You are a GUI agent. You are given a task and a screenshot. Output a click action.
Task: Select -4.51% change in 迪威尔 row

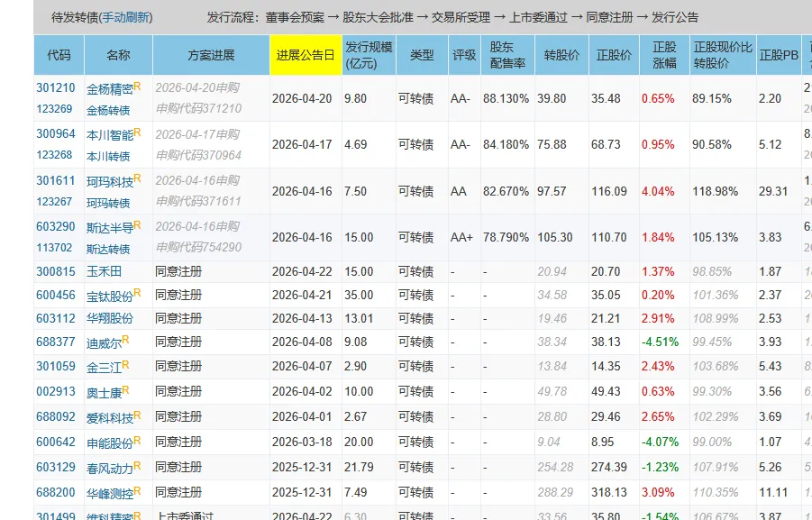click(x=661, y=342)
